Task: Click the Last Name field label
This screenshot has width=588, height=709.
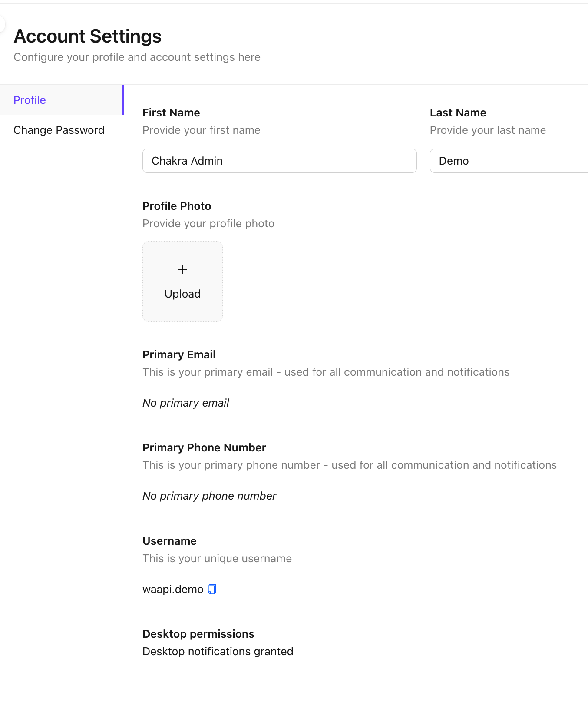Action: [458, 113]
